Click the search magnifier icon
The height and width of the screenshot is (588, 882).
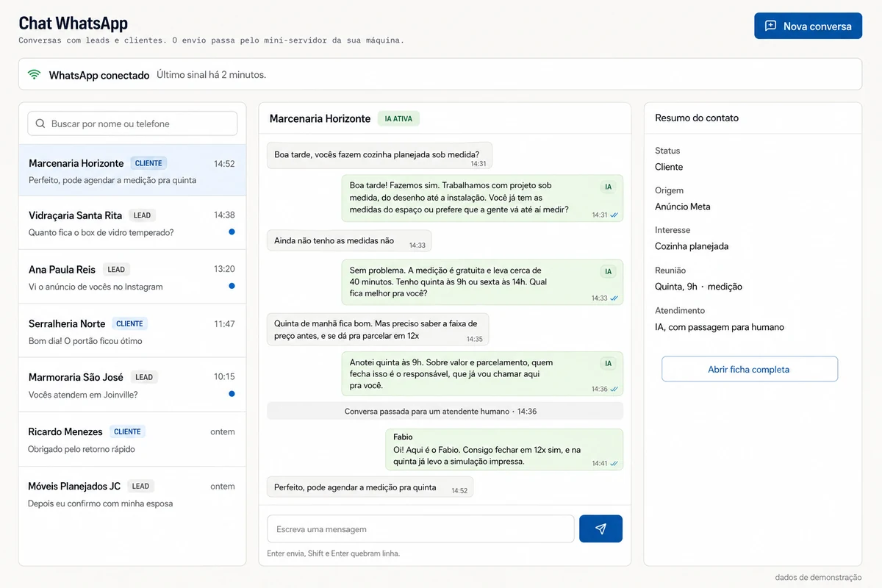(40, 123)
